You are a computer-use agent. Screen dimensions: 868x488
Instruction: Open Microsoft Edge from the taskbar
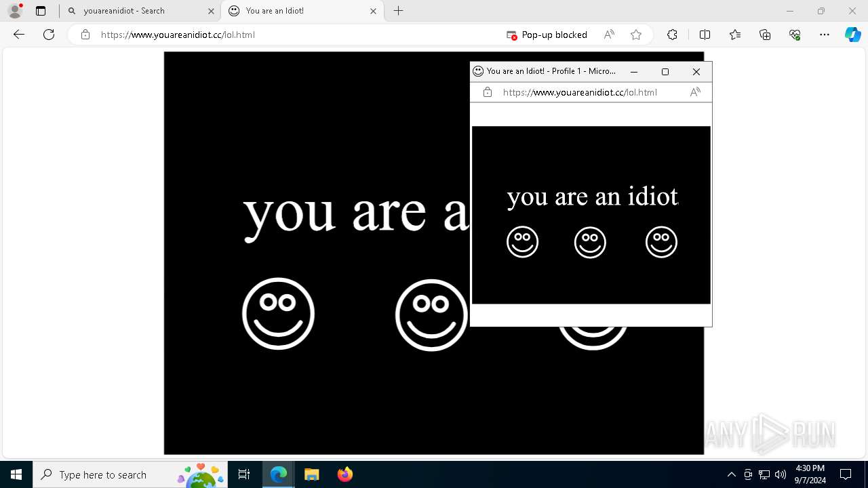click(279, 474)
